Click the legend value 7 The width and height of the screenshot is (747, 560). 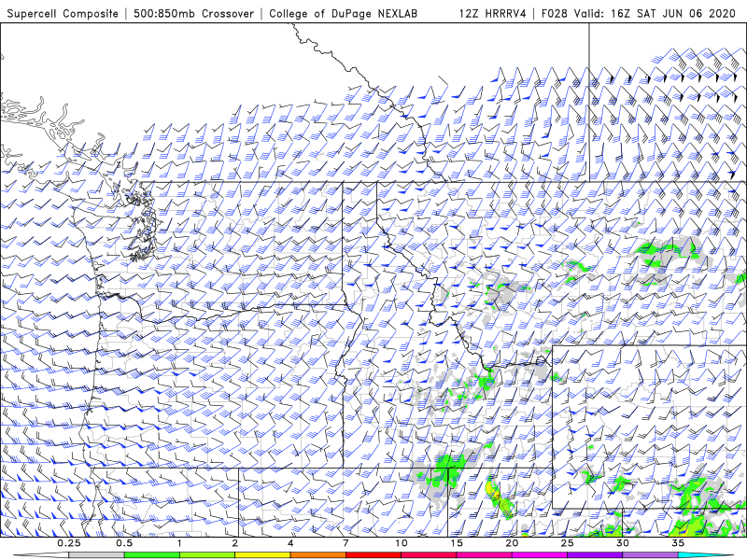pyautogui.click(x=345, y=543)
